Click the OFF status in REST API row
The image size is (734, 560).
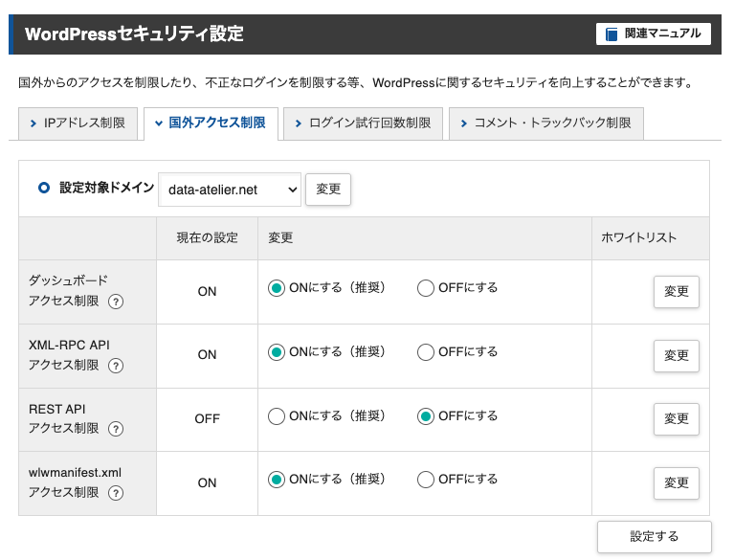(208, 418)
